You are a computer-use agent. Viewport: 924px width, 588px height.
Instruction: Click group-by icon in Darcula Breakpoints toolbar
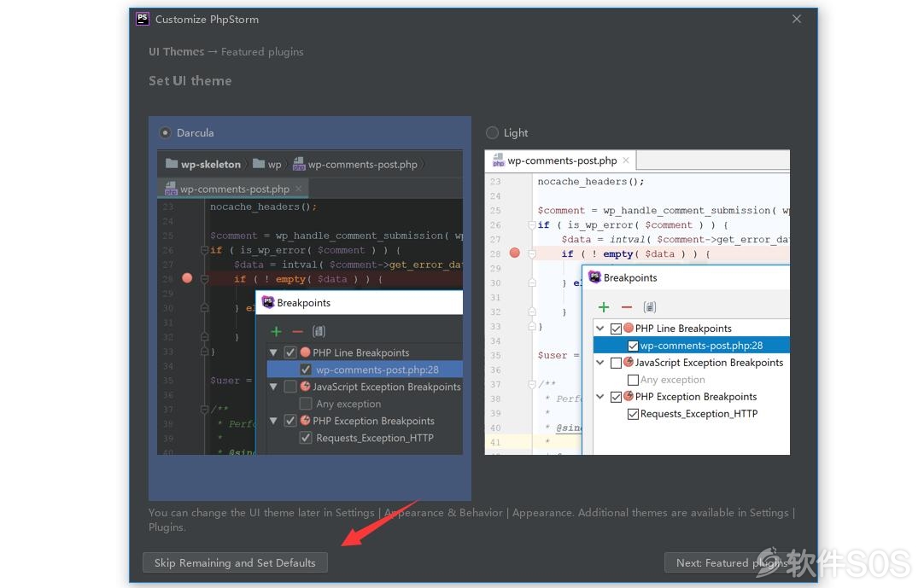click(x=319, y=331)
